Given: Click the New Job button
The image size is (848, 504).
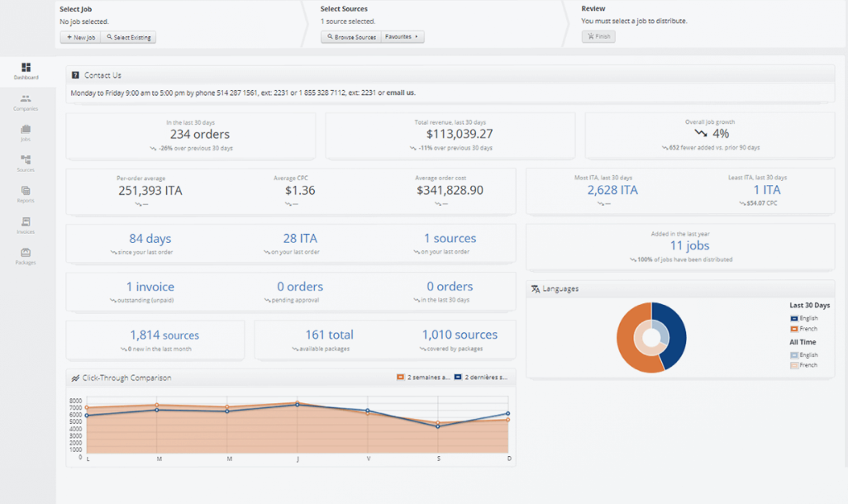Looking at the screenshot, I should click(x=80, y=37).
